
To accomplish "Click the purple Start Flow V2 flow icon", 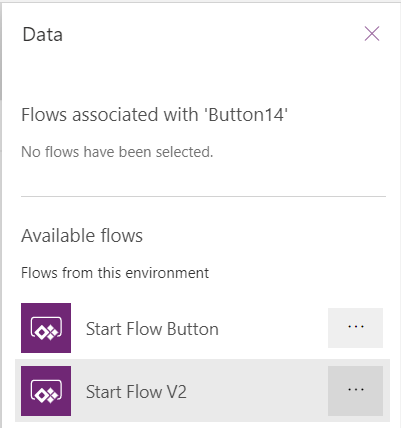I will (46, 391).
